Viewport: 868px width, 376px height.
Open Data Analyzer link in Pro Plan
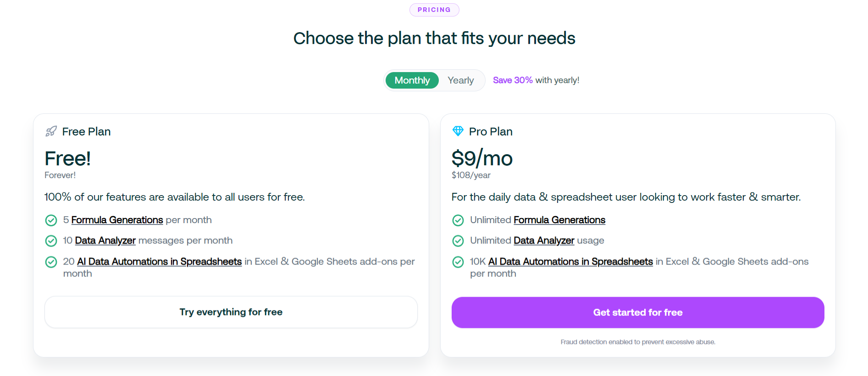(544, 241)
